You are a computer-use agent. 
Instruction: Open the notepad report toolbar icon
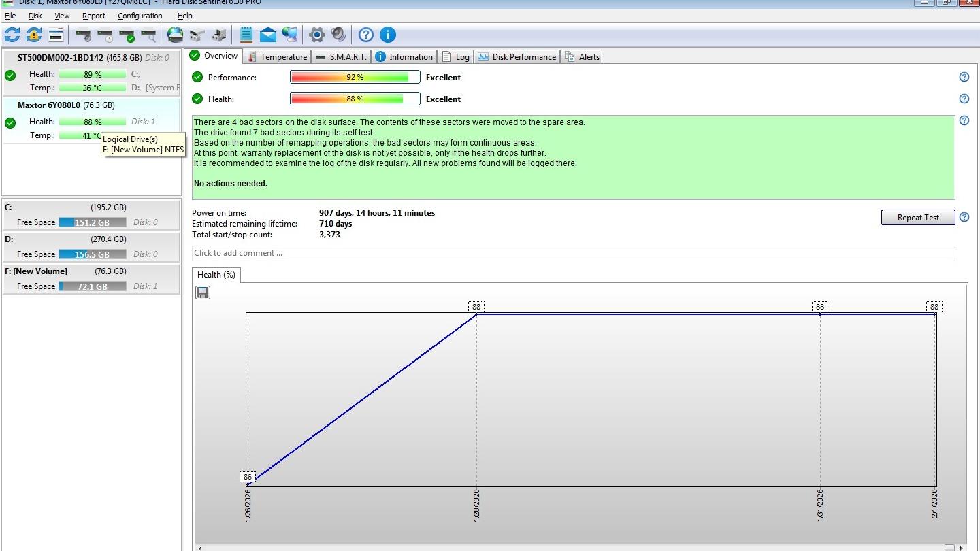point(246,35)
